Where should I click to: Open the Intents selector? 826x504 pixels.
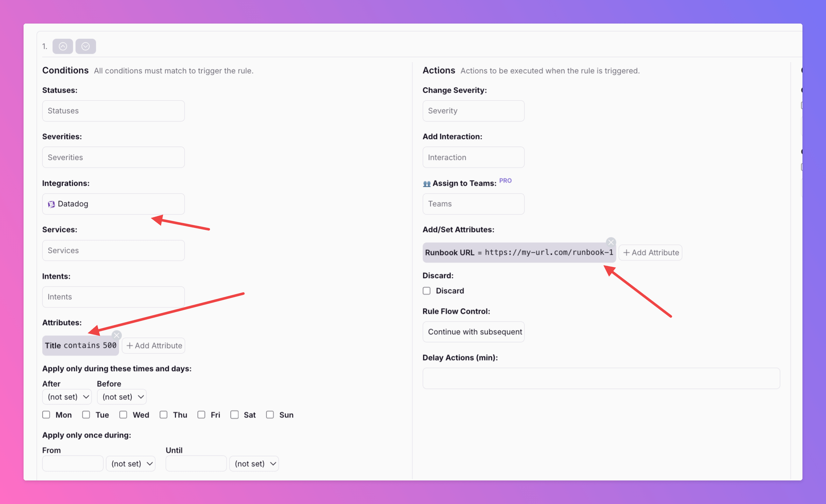click(x=113, y=297)
